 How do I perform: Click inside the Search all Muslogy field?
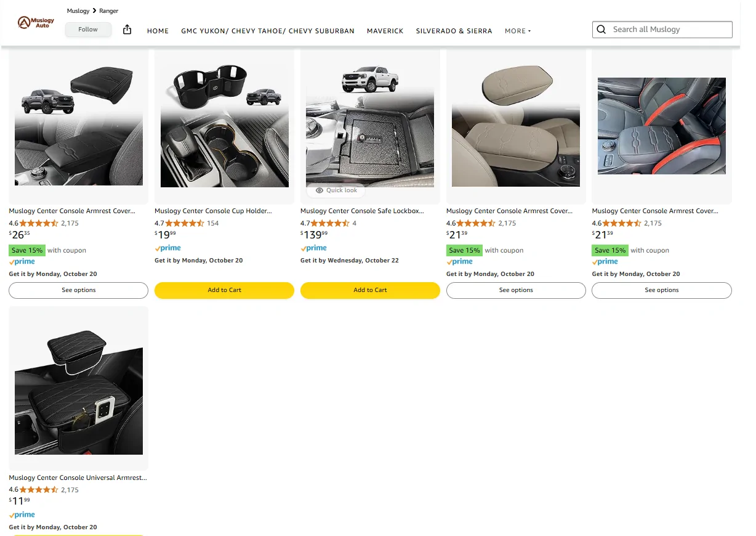670,30
